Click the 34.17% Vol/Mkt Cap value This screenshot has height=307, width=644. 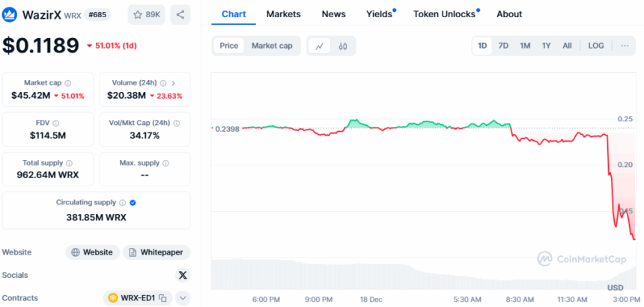[145, 136]
